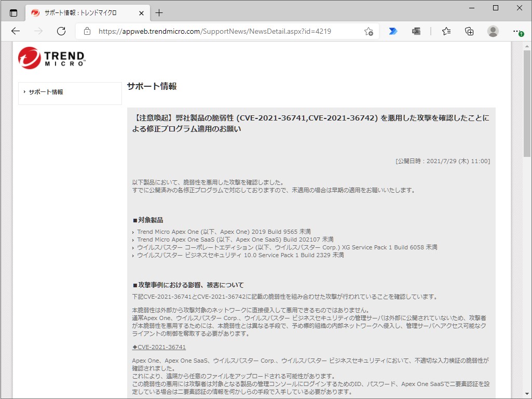Screen dimensions: 532x399
Task: Open Collections in the browser toolbar
Action: [x=469, y=31]
